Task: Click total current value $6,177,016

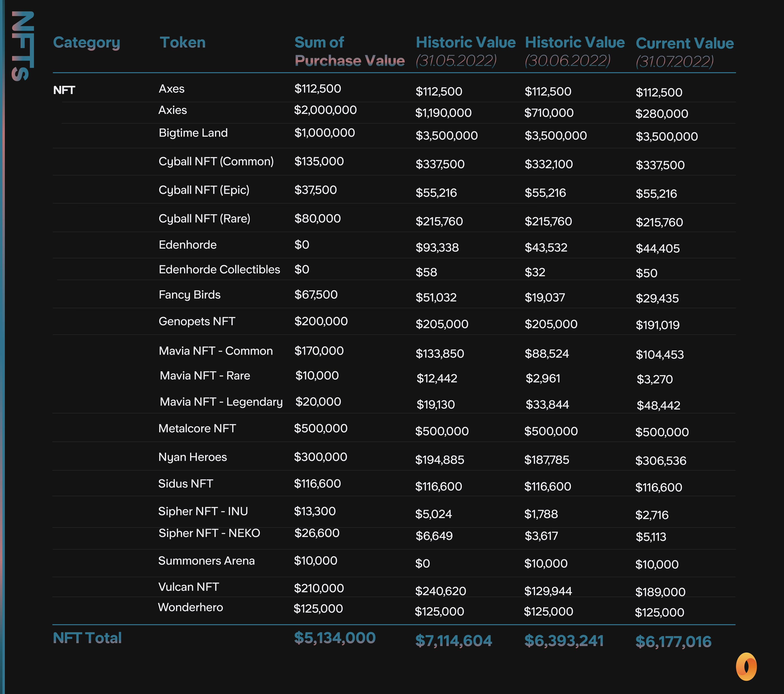Action: [673, 641]
